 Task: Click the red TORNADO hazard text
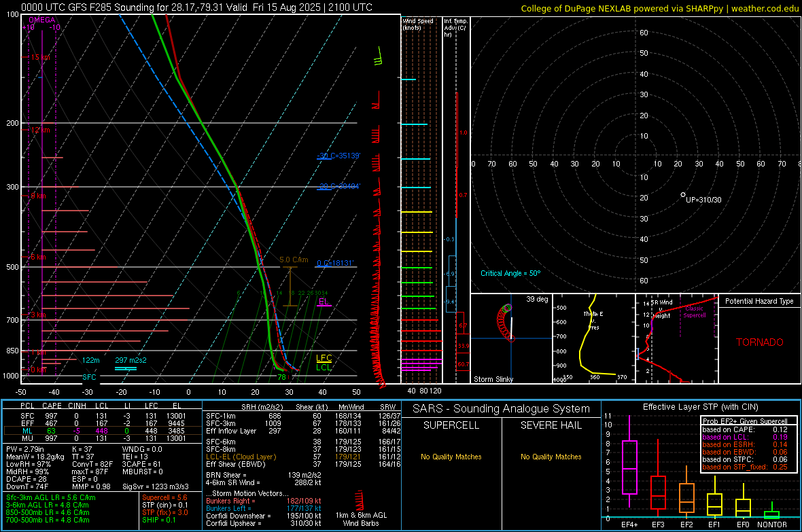click(760, 342)
